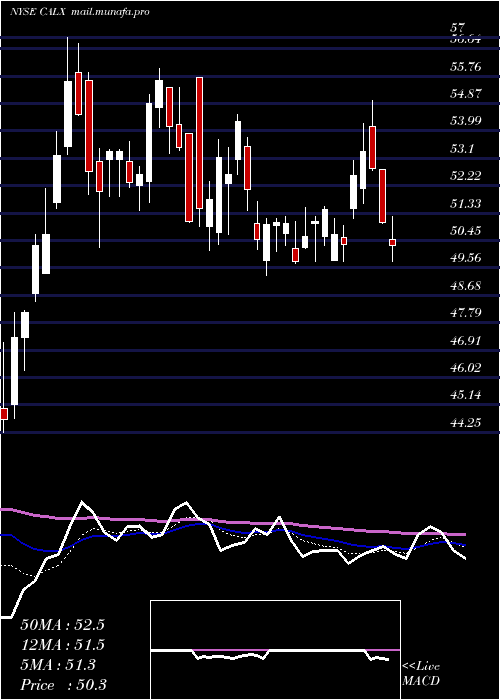
Task: Click the 53.1 price axis label
Action: [462, 149]
